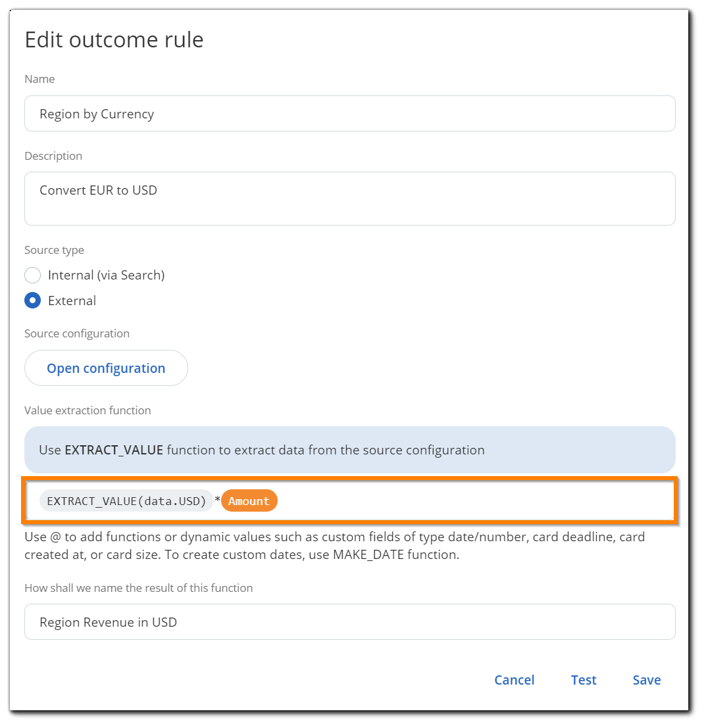The width and height of the screenshot is (706, 728).
Task: Click the EXTRACT_VALUE(data.USD) function chip
Action: [126, 501]
